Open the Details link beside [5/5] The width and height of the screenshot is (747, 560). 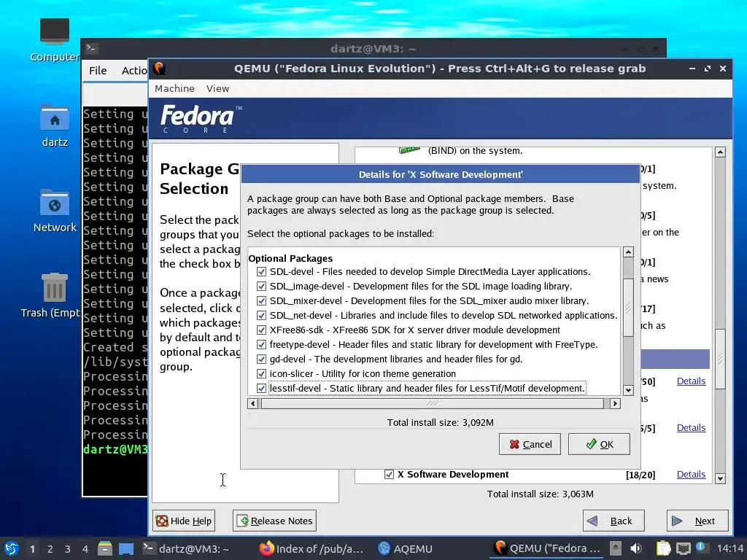coord(691,427)
